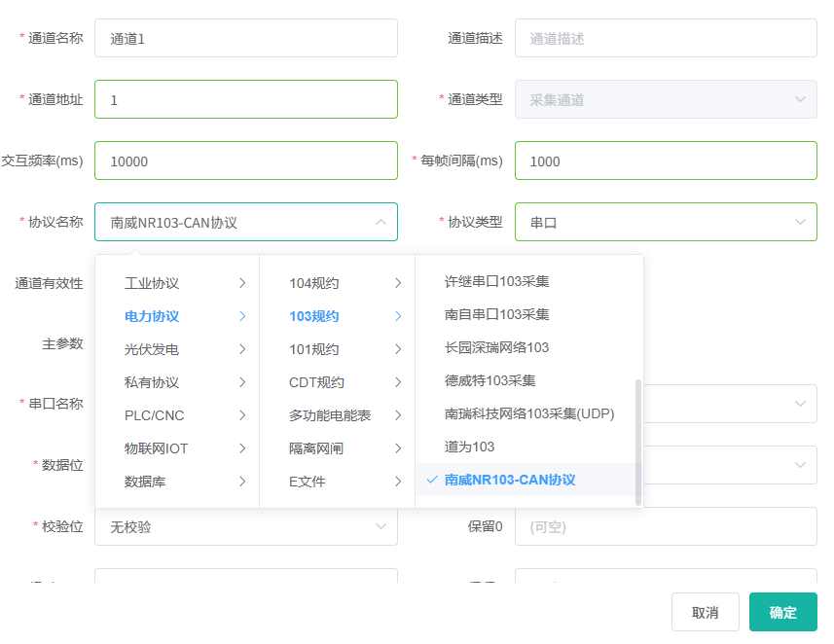The width and height of the screenshot is (834, 644).
Task: Click the chevron next to CDT规约
Action: tap(398, 382)
